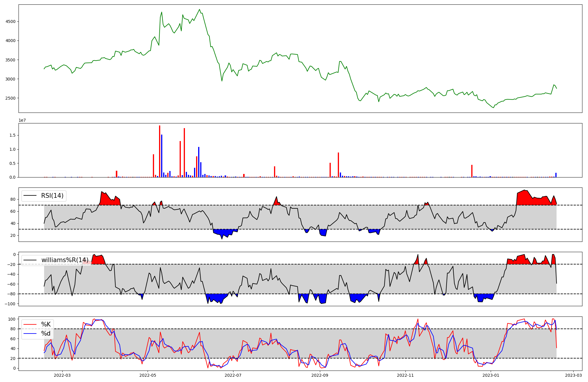Click the 2500 price axis label
The height and width of the screenshot is (382, 588).
10,98
